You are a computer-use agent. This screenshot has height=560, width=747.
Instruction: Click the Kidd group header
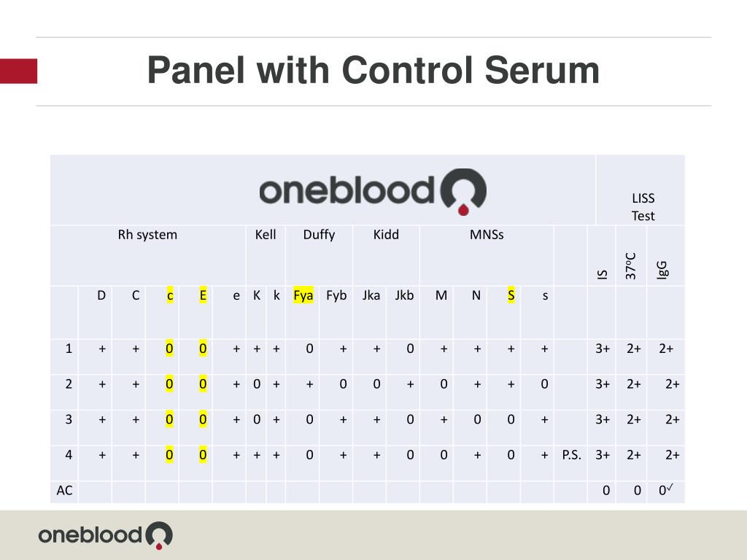(x=386, y=235)
